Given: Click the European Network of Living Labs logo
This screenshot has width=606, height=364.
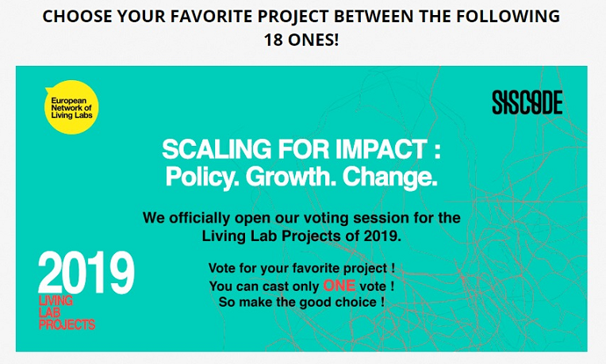Looking at the screenshot, I should point(71,107).
